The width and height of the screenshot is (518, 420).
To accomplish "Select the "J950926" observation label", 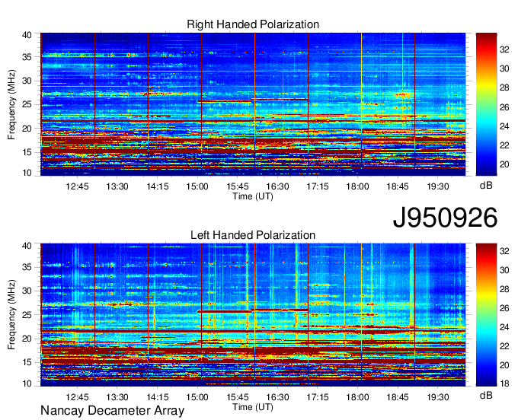I will click(x=445, y=218).
